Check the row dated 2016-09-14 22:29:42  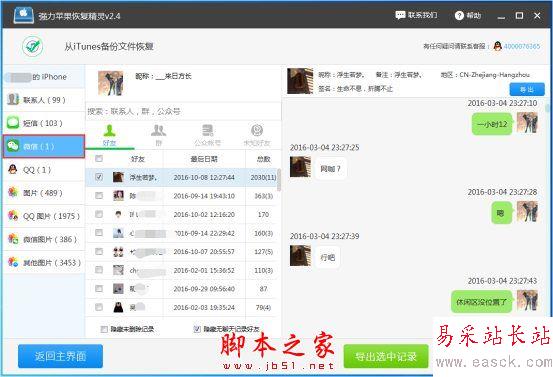(99, 233)
